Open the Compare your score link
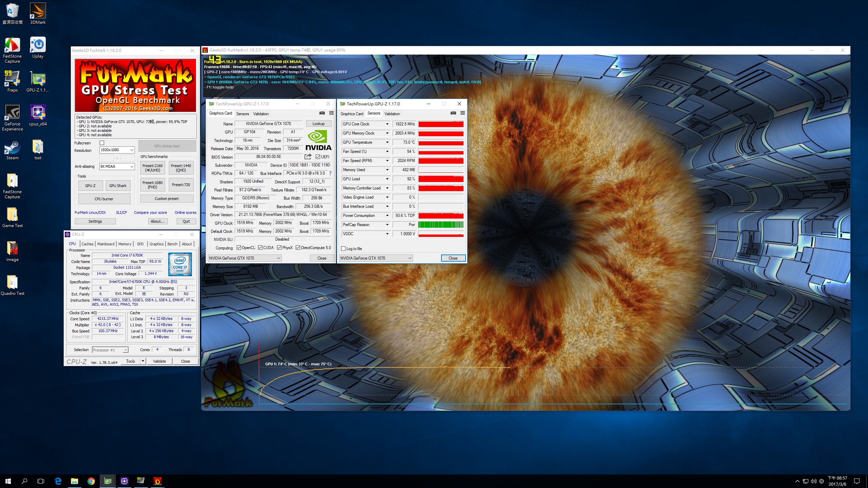868x488 pixels. click(150, 212)
